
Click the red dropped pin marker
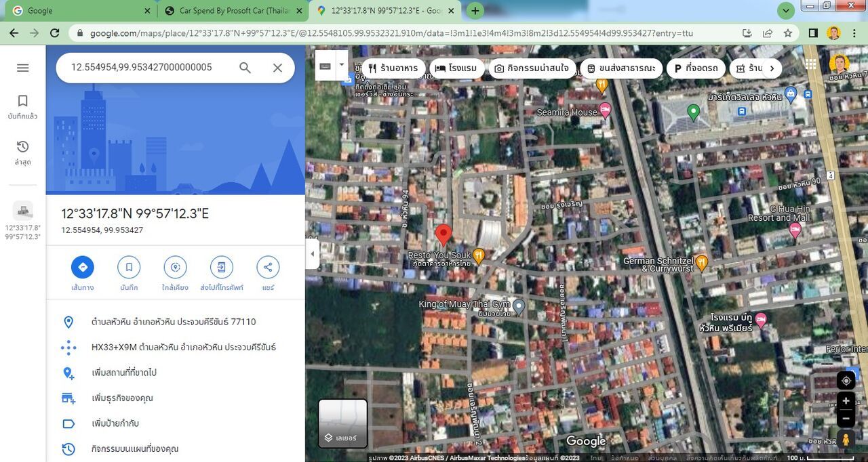(443, 235)
